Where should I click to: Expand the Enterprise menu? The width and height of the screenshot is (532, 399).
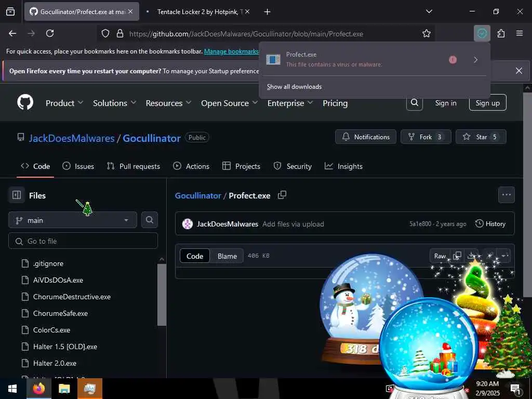(290, 103)
